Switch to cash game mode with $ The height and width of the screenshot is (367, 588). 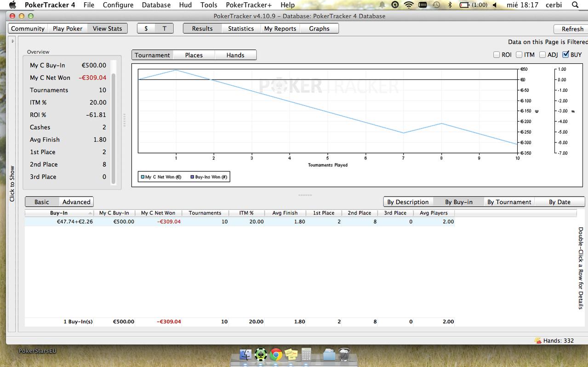pyautogui.click(x=146, y=28)
